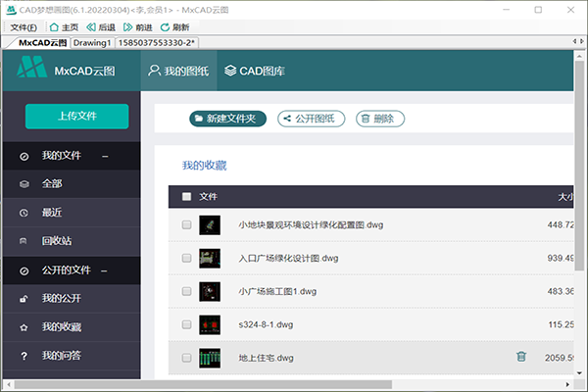Viewport: 588px width, 392px height.
Task: Click 主页 home toolbar icon
Action: [63, 27]
